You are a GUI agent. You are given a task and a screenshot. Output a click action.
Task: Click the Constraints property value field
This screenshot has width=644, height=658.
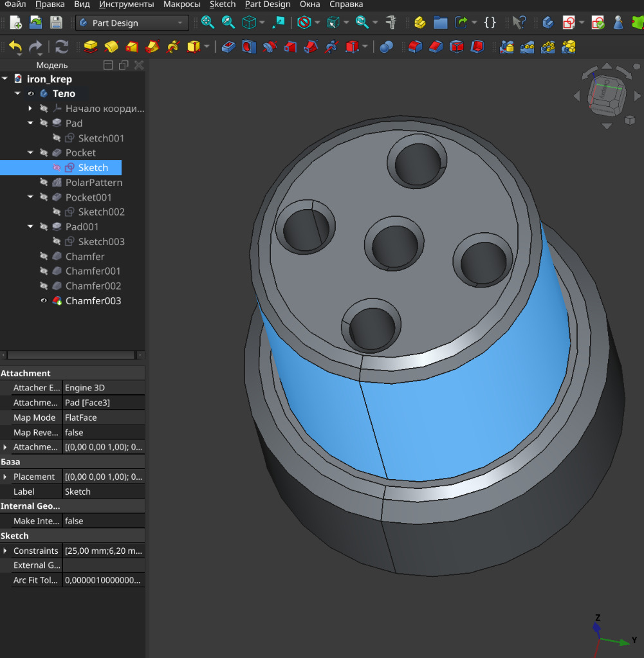click(x=104, y=551)
